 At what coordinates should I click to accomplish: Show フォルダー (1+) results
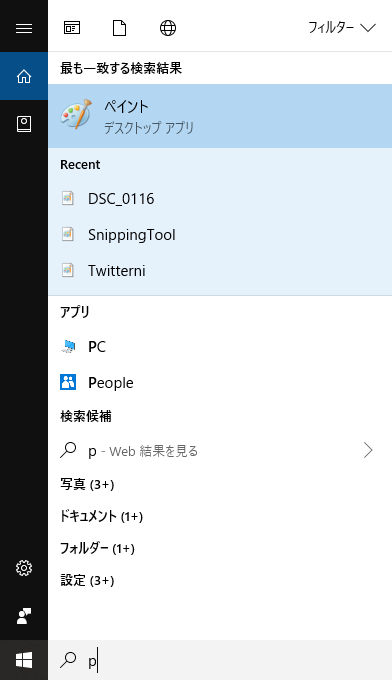[97, 548]
